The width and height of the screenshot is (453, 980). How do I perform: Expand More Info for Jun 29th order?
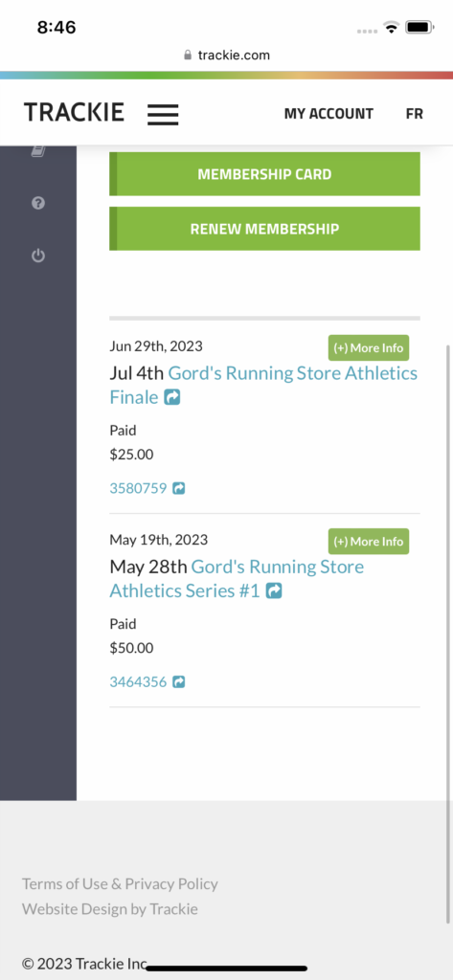(369, 348)
